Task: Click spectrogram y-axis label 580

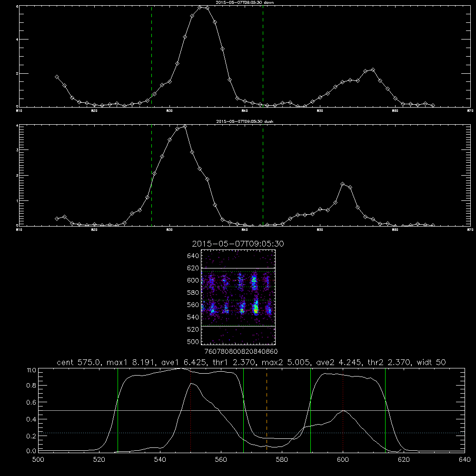Action: pos(193,292)
